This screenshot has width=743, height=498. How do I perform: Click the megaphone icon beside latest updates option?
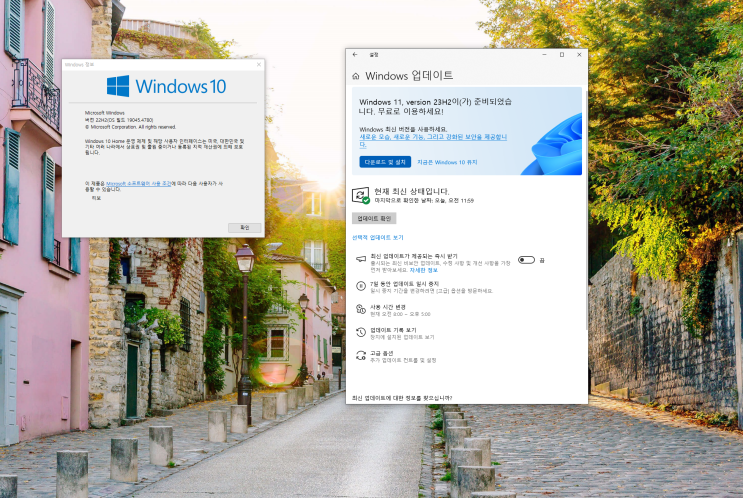click(x=361, y=259)
